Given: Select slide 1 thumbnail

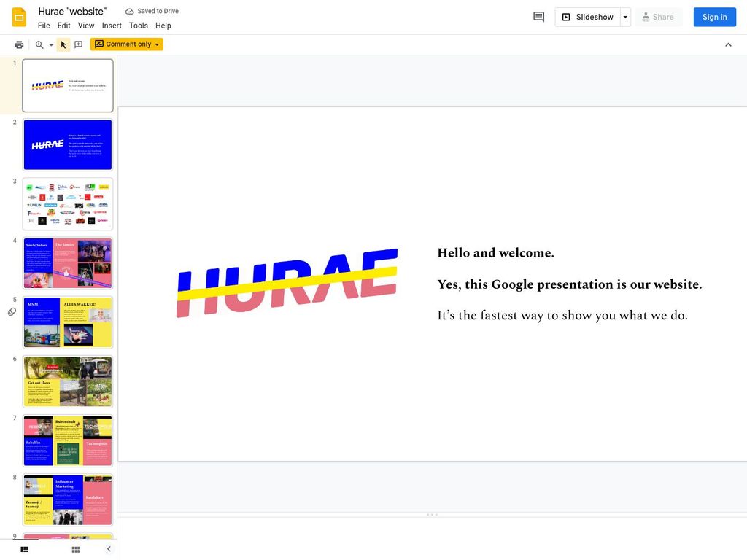Looking at the screenshot, I should (68, 86).
